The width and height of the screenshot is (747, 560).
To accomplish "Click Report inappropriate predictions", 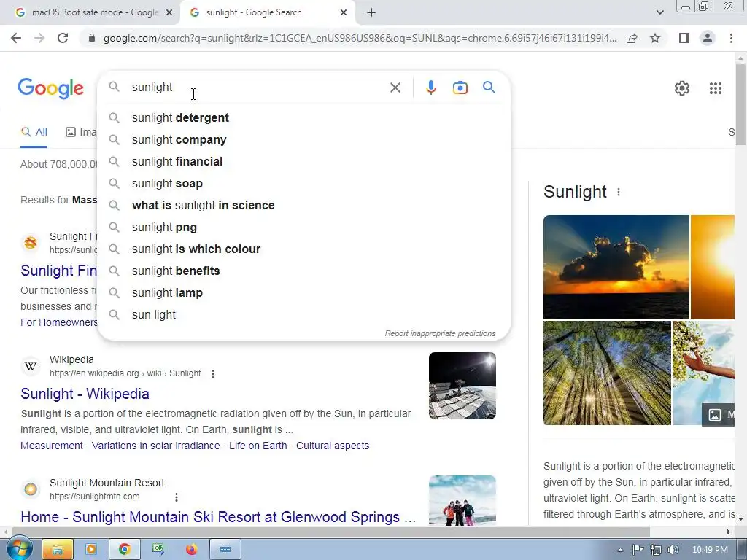I will click(440, 333).
